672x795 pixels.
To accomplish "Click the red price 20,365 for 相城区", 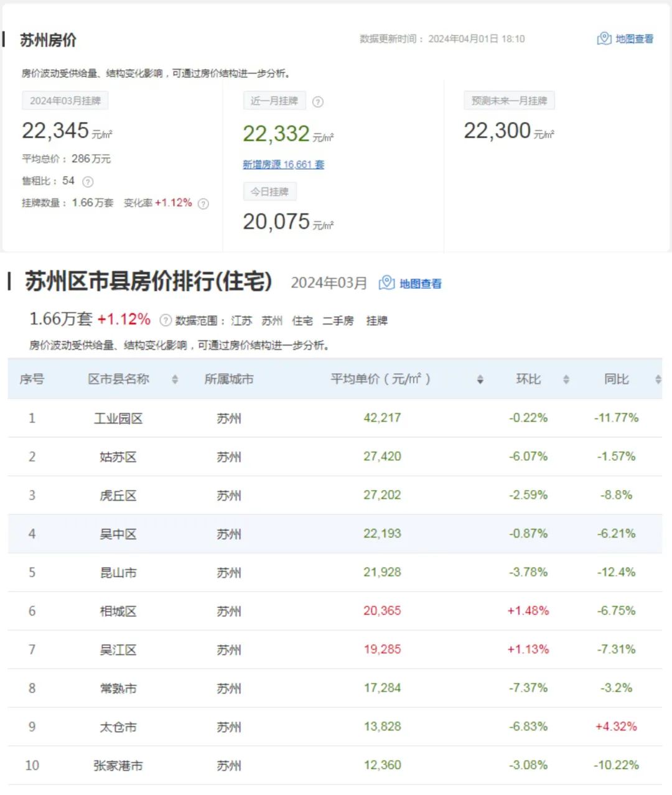I will click(383, 611).
